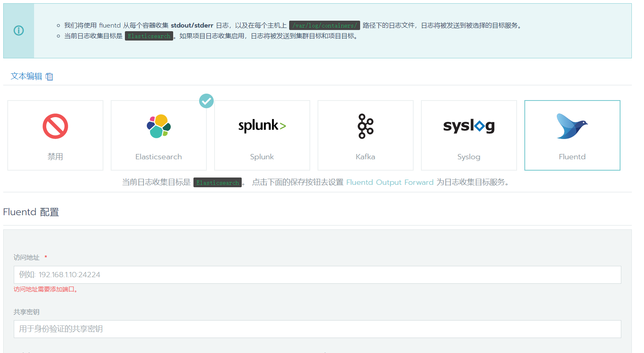Image resolution: width=644 pixels, height=353 pixels.
Task: Click Elasticsearch tag below target cards
Action: pyautogui.click(x=218, y=182)
